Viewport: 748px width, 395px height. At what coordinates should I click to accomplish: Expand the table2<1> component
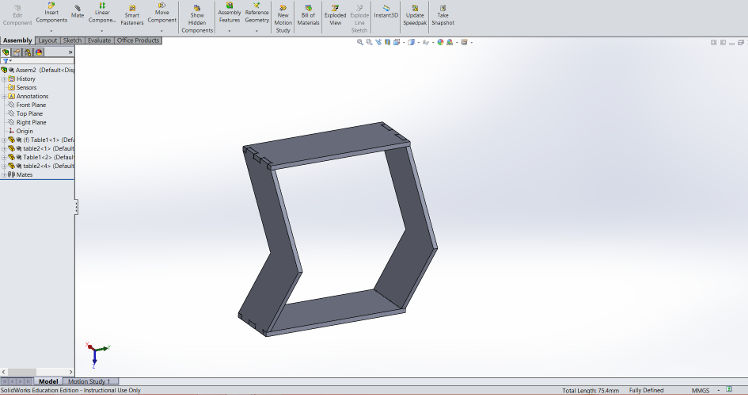click(4, 148)
